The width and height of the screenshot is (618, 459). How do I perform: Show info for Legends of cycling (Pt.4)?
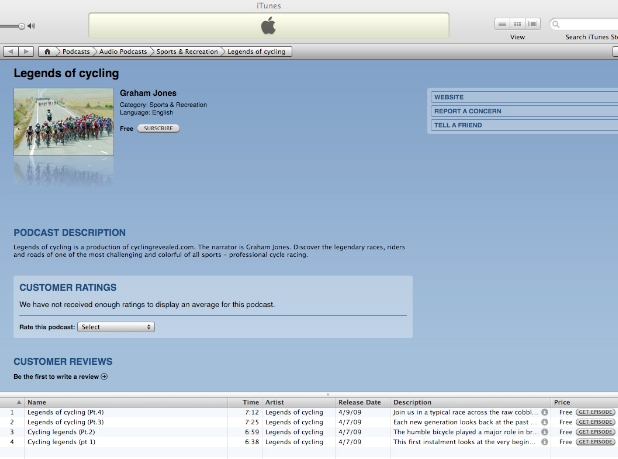545,412
